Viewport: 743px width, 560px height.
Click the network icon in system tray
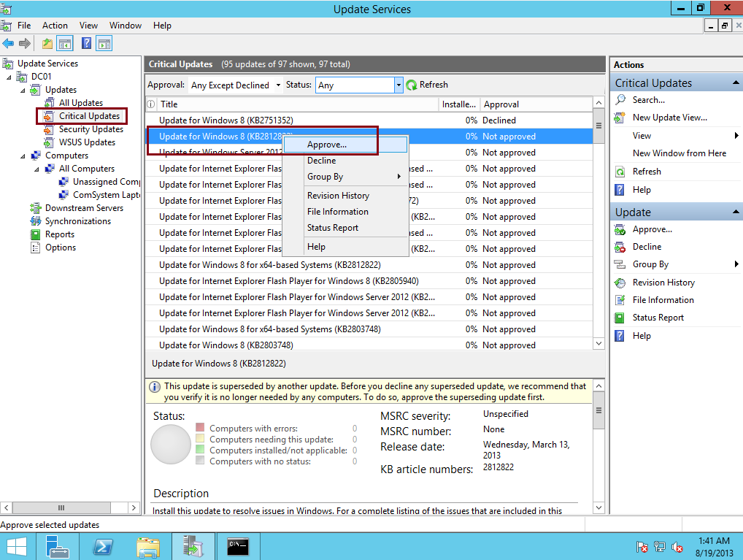[660, 547]
